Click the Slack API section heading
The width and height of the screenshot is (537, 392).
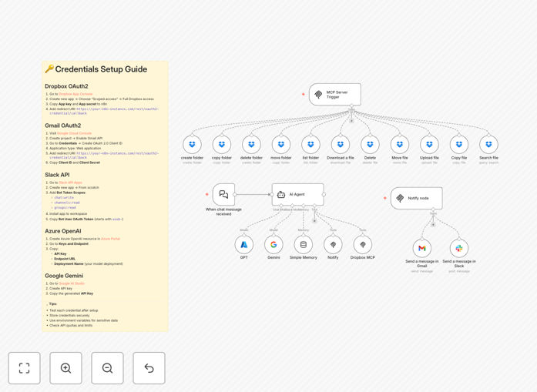[57, 175]
